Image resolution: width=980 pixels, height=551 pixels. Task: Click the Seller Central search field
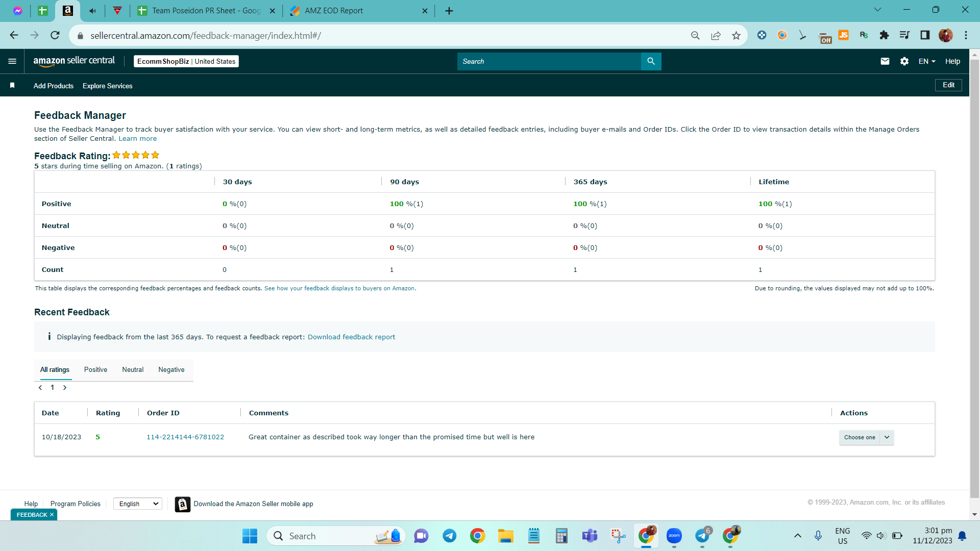pos(549,61)
